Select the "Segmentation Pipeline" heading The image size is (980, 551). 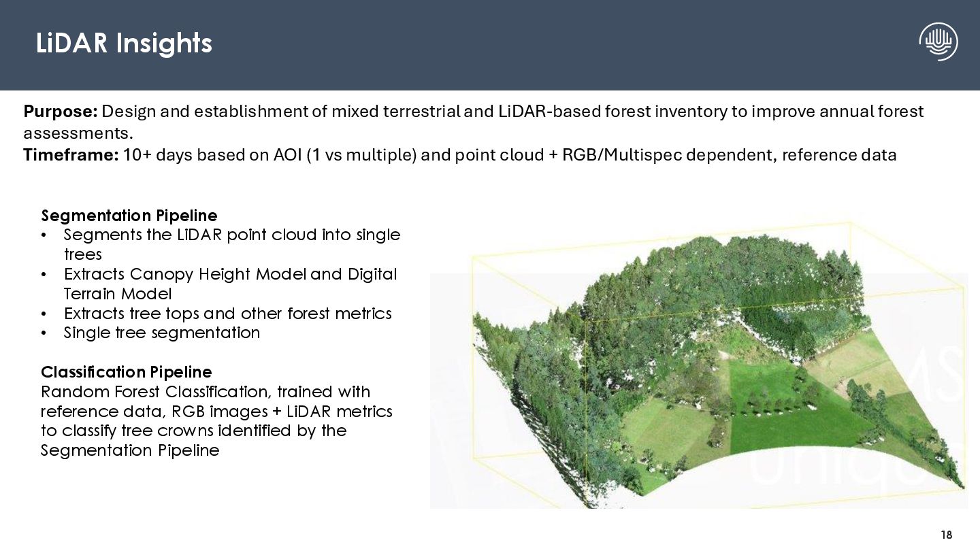(129, 216)
